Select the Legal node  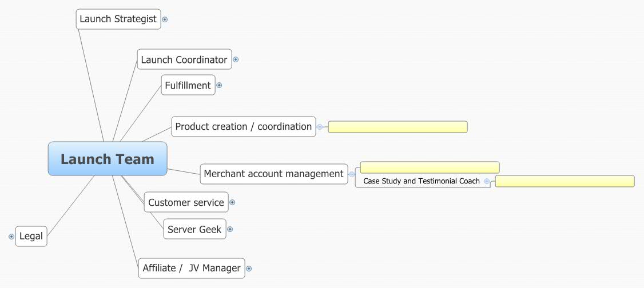click(x=31, y=237)
